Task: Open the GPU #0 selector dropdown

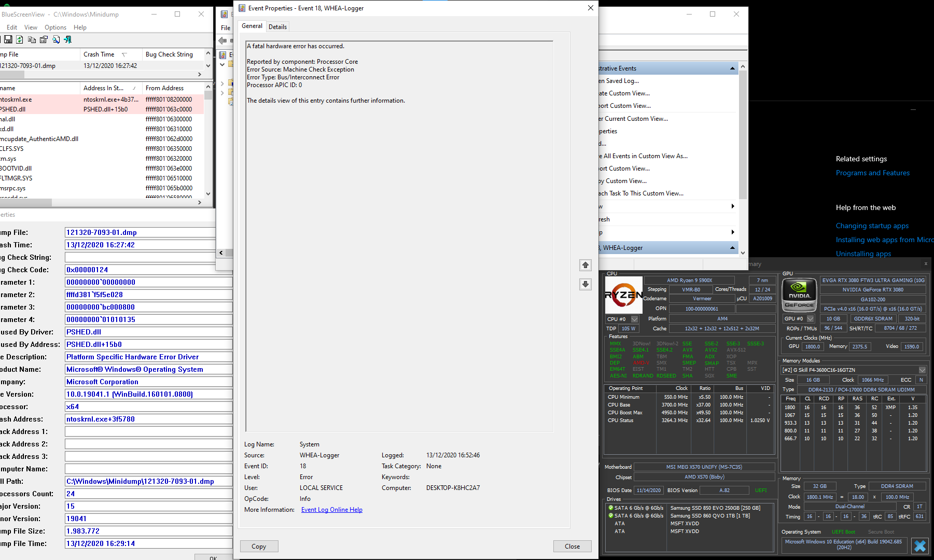Action: [811, 319]
